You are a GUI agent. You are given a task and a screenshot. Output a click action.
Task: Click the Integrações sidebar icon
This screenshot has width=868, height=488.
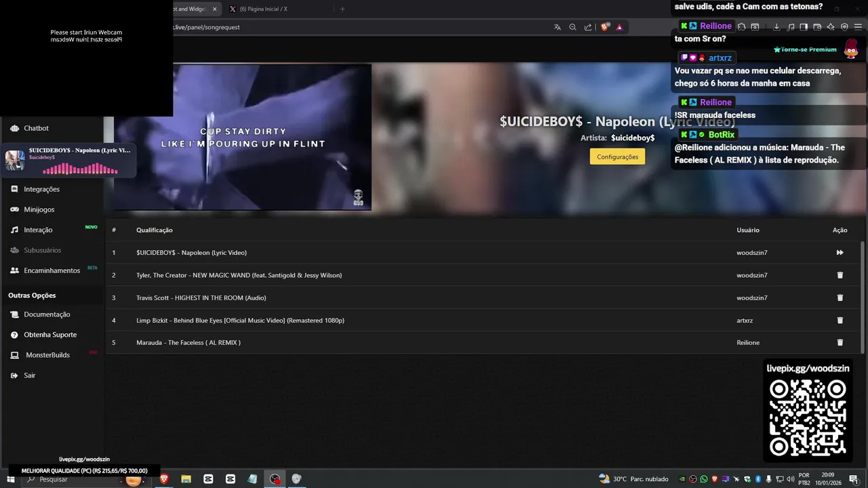coord(14,189)
